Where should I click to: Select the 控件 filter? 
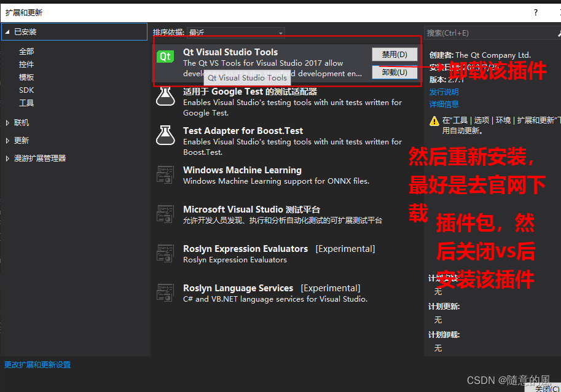(x=26, y=65)
